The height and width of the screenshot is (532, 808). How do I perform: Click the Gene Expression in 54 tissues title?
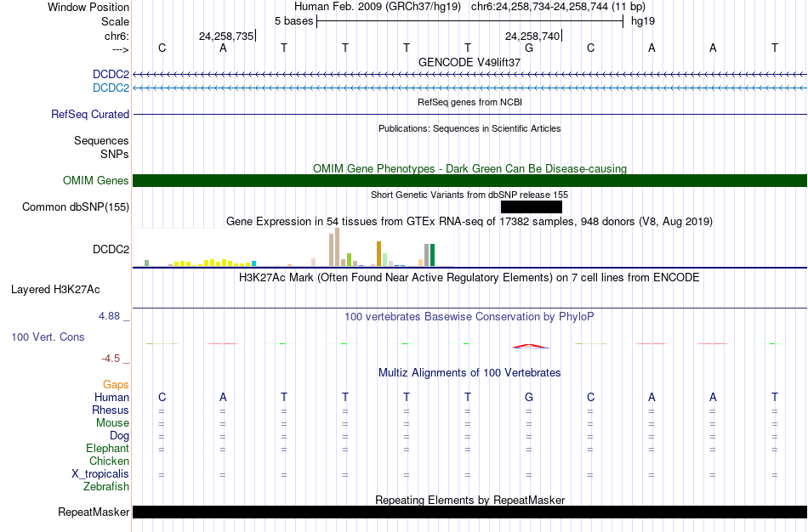click(x=469, y=222)
